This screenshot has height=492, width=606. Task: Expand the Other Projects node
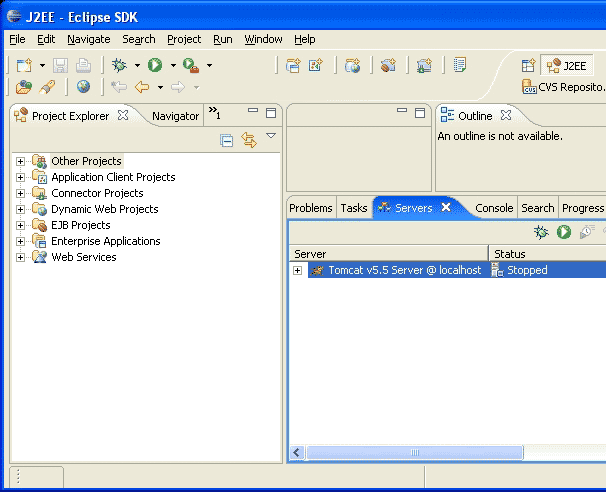click(x=20, y=161)
